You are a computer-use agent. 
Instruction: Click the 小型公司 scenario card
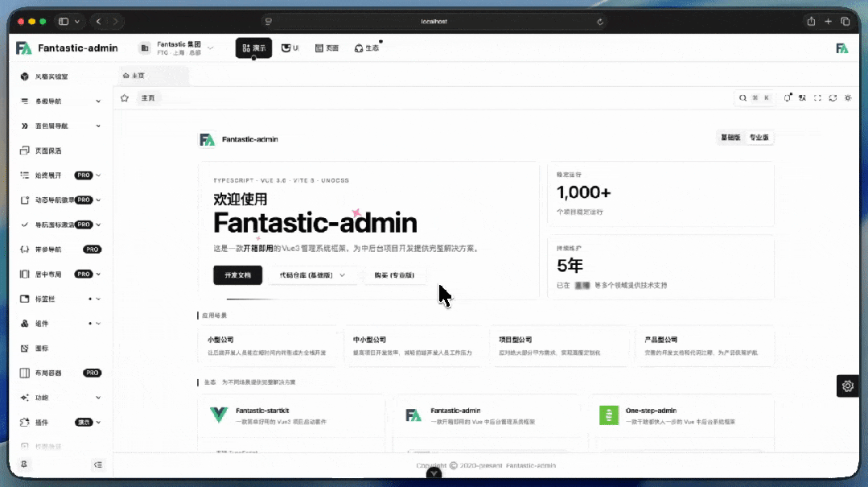pyautogui.click(x=267, y=346)
